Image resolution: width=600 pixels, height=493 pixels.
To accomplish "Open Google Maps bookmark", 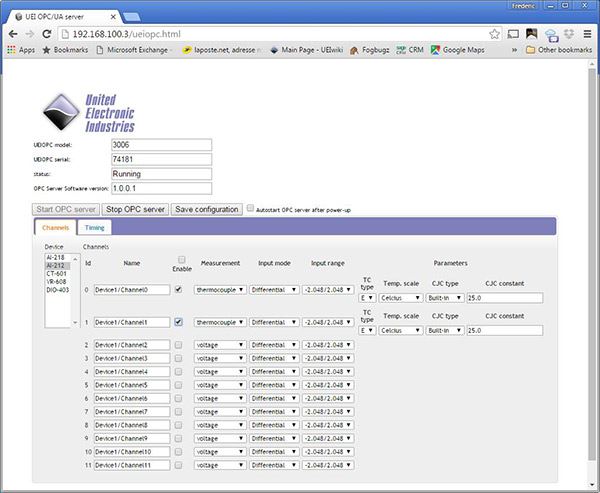I will coord(463,49).
